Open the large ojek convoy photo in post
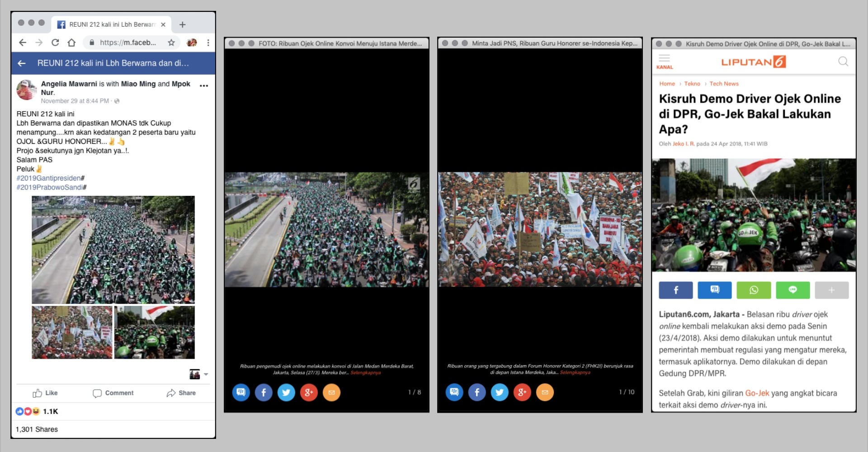The height and width of the screenshot is (452, 868). (x=113, y=249)
